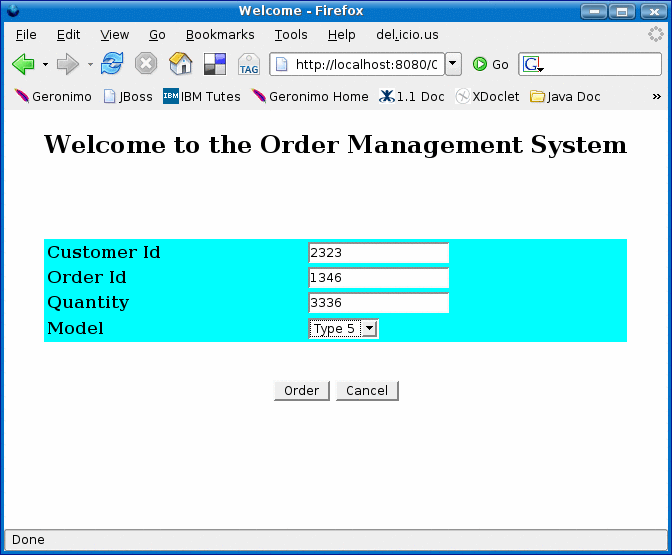Open the XDoclet bookmark
The height and width of the screenshot is (555, 672).
coord(487,96)
